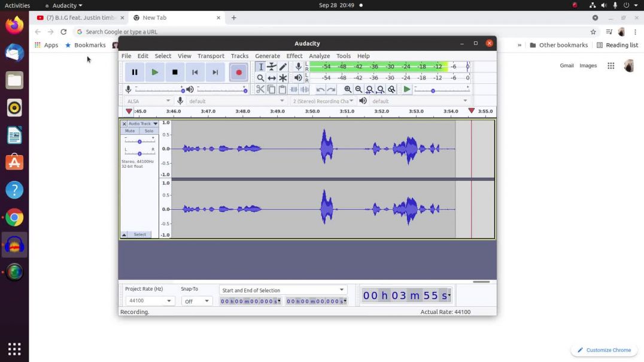Pause the recording with the Pause button
The image size is (644, 362).
click(x=135, y=72)
